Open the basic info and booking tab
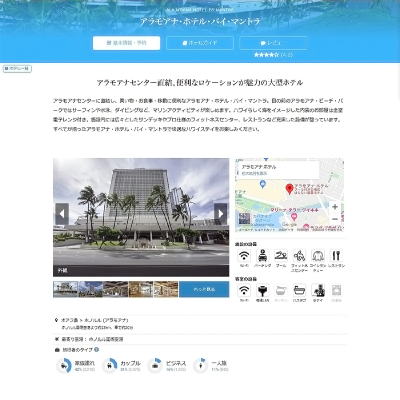400x400 pixels. tap(126, 43)
